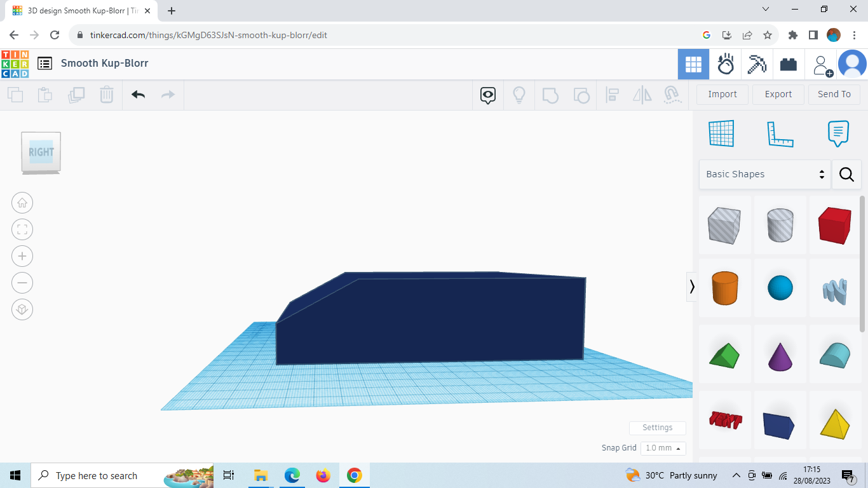868x488 pixels.
Task: Select the Ruler tool
Action: [780, 133]
